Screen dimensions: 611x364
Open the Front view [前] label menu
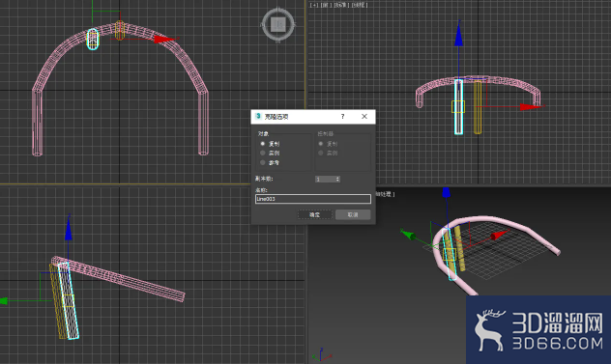click(x=326, y=5)
